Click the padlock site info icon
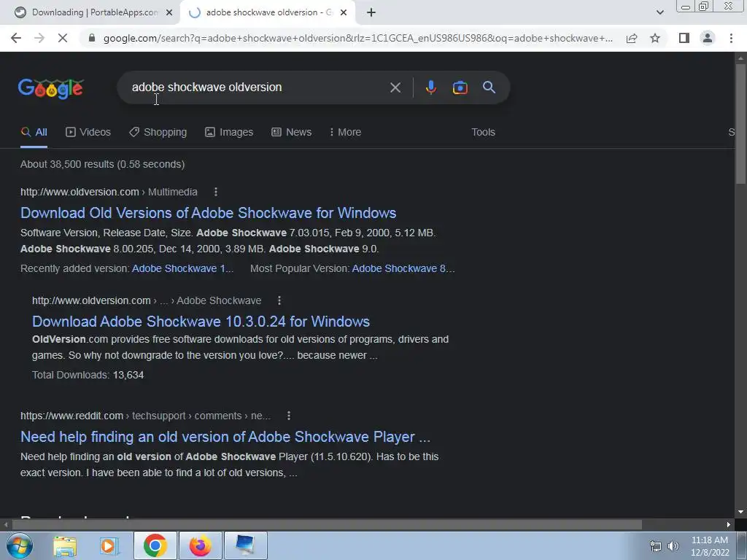 click(x=92, y=38)
